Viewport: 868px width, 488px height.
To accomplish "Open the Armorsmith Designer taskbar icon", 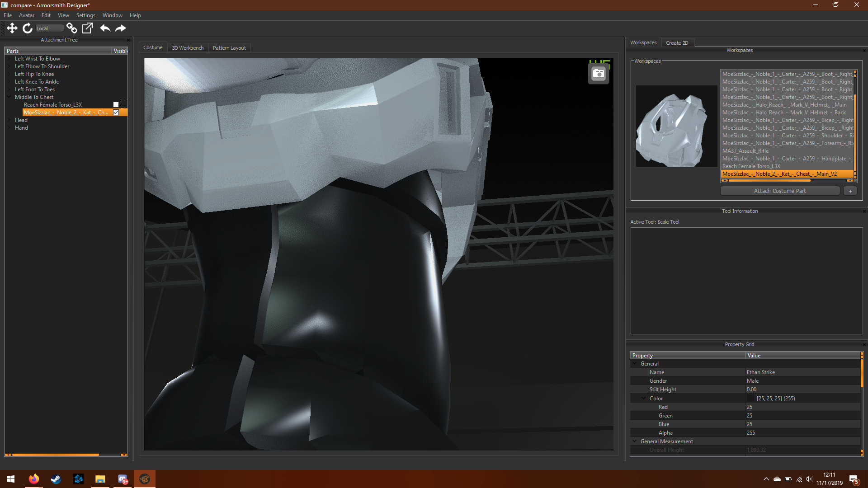I will tap(145, 479).
